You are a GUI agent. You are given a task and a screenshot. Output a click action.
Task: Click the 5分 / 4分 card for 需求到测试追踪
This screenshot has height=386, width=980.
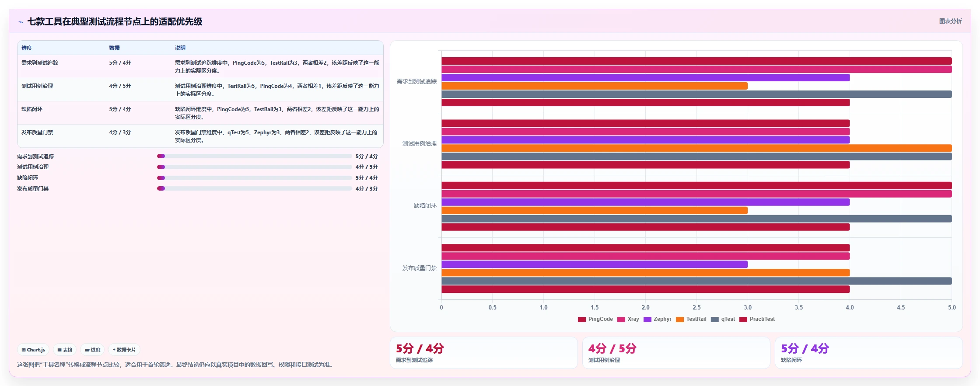[x=484, y=353]
